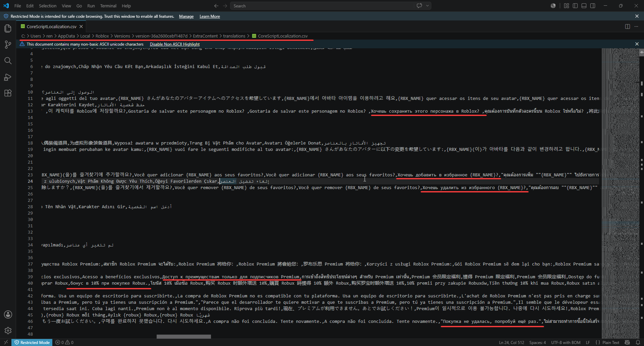The height and width of the screenshot is (346, 644).
Task: Open the Search view in activity bar
Action: coord(8,61)
